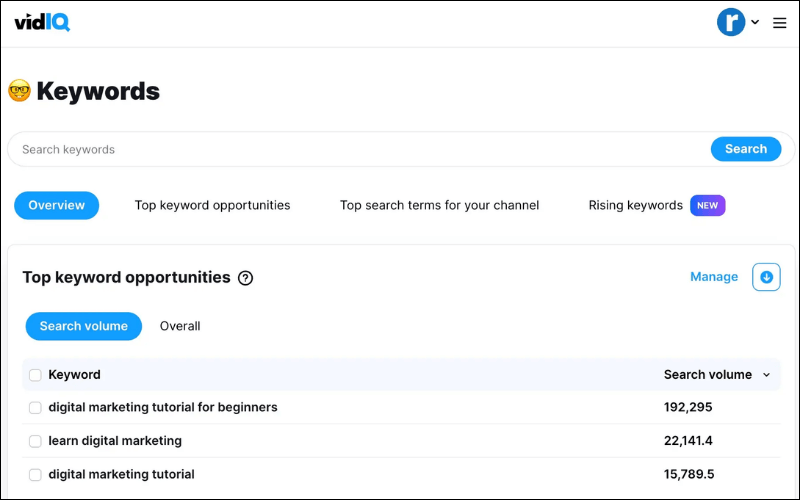The image size is (800, 500).
Task: Click the NEW badge beside Rising keywords
Action: (707, 206)
